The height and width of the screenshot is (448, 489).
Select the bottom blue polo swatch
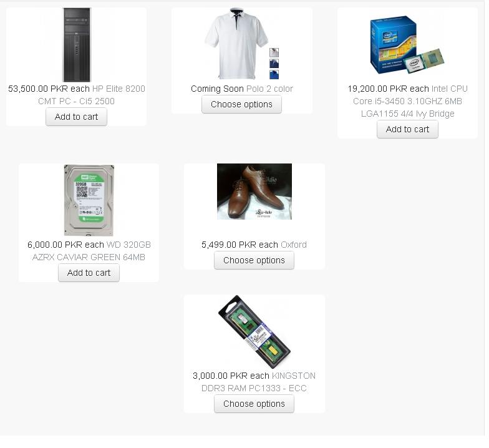274,75
